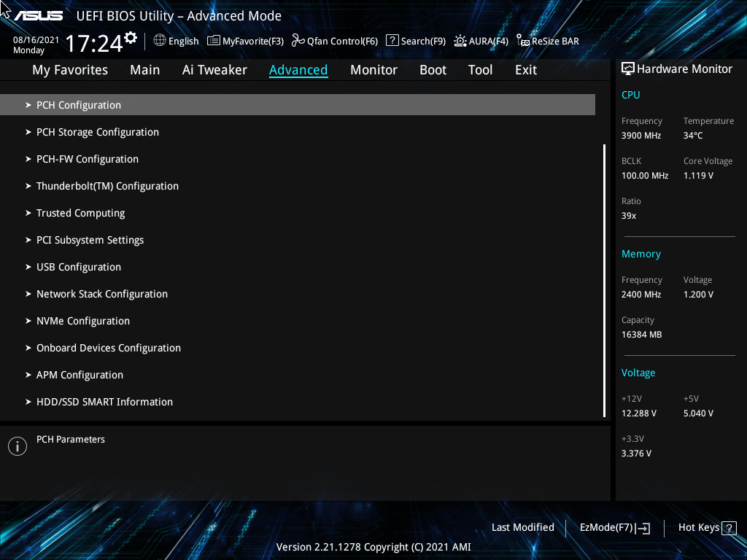This screenshot has height=560, width=747.
Task: Click the Qfan Control(F6) label
Action: tap(343, 42)
